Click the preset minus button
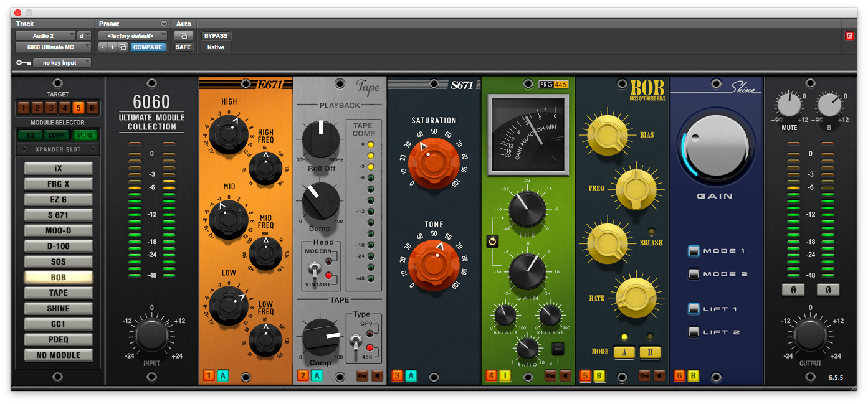 103,47
